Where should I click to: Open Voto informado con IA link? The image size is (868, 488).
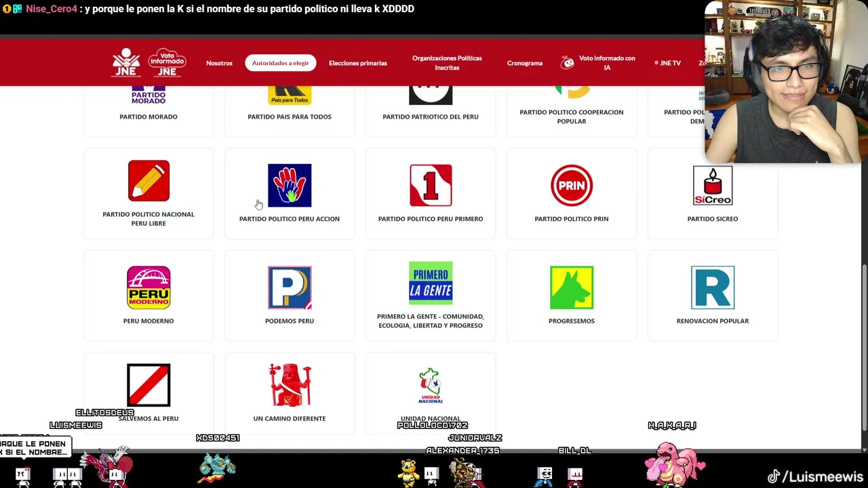click(x=607, y=63)
